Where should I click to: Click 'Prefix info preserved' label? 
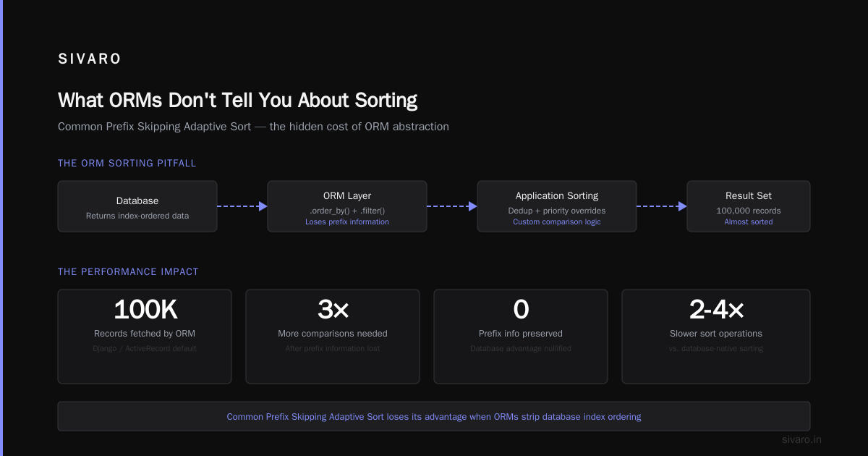click(521, 334)
